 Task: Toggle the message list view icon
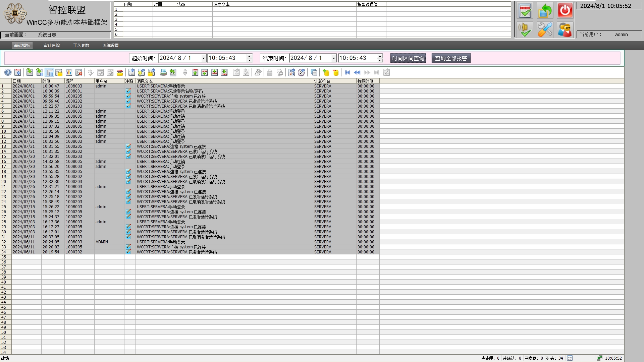[x=30, y=72]
